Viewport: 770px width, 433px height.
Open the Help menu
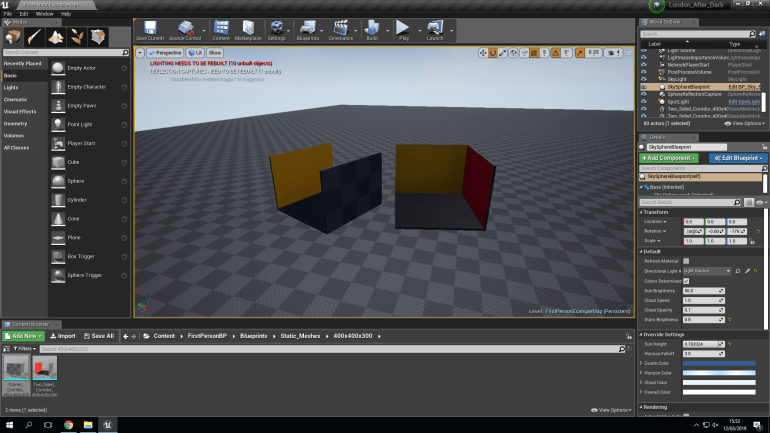coord(66,14)
